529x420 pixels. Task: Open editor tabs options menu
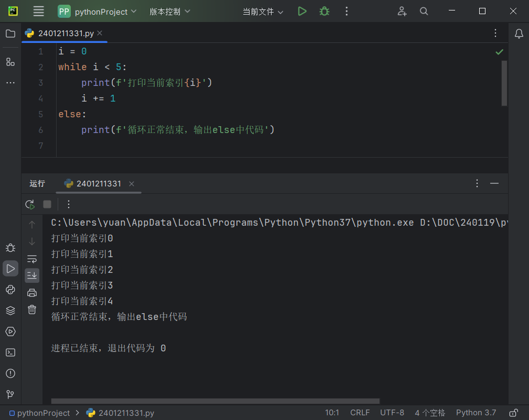click(x=495, y=33)
